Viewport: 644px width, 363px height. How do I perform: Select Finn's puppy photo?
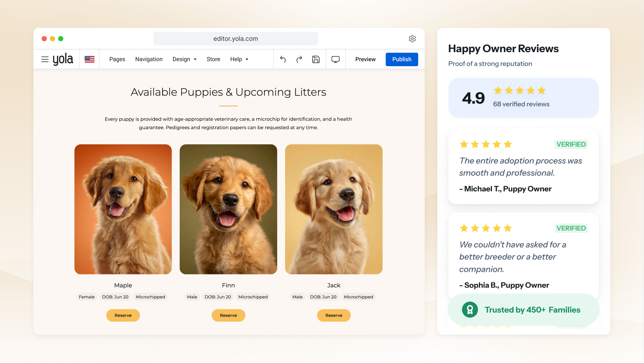[x=228, y=209]
